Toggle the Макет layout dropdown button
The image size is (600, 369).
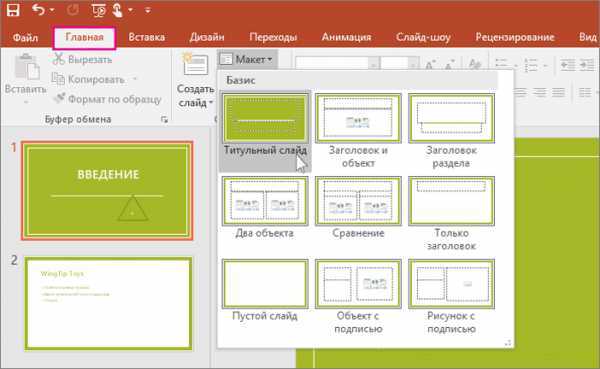pos(247,59)
